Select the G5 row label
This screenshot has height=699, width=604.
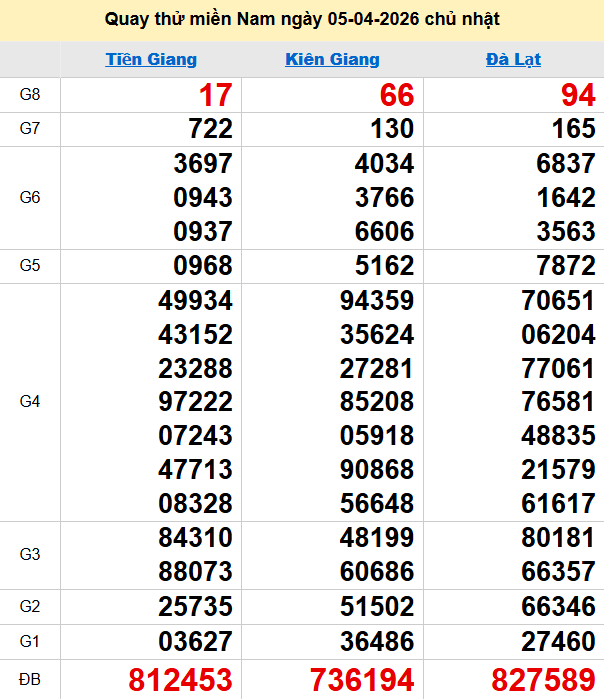[x=30, y=265]
